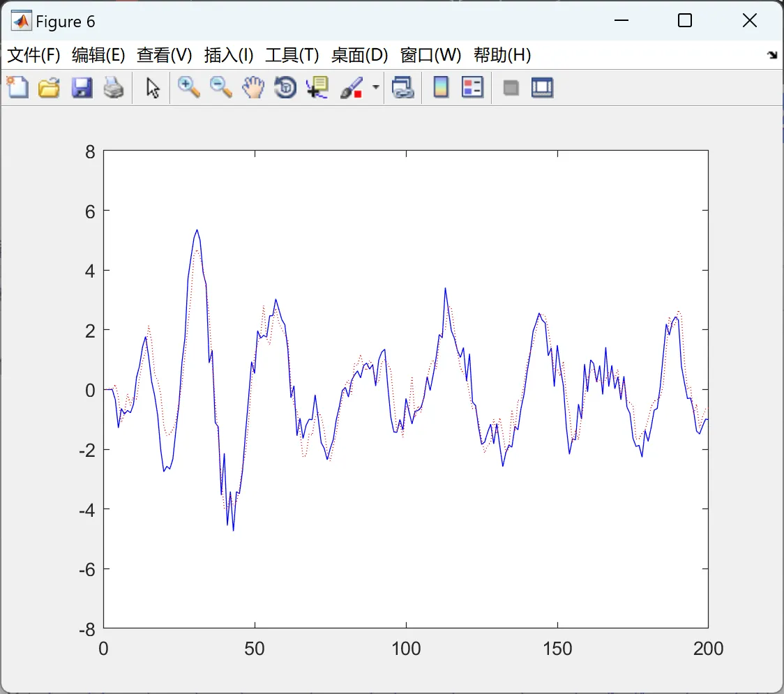Open the 查看(V) menu

coord(165,55)
